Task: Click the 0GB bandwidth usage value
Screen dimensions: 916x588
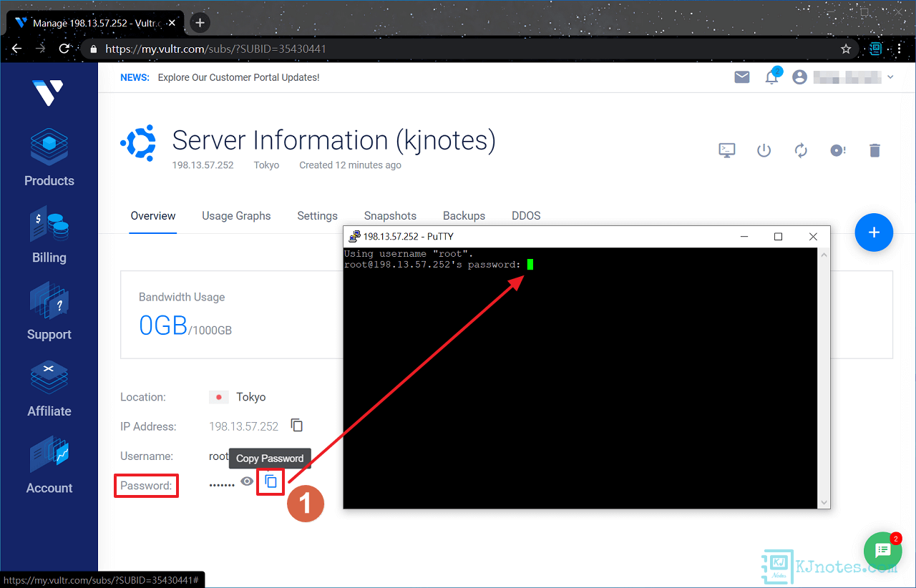Action: 163,325
